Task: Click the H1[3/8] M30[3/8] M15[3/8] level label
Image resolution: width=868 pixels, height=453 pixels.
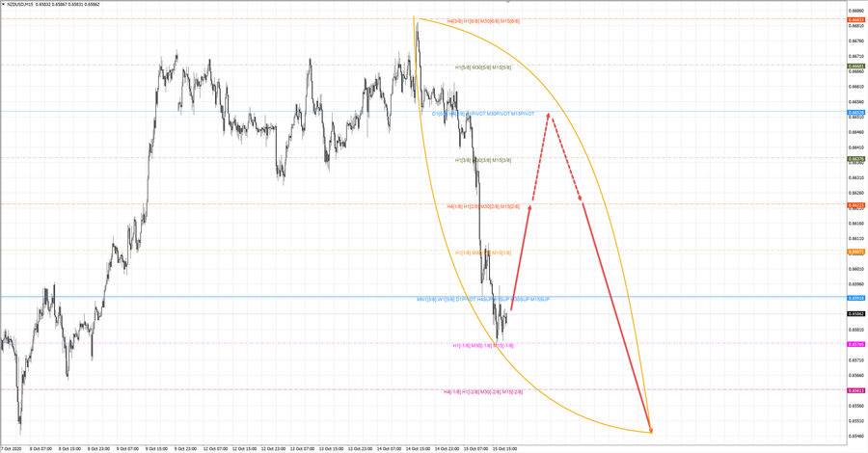Action: click(483, 160)
